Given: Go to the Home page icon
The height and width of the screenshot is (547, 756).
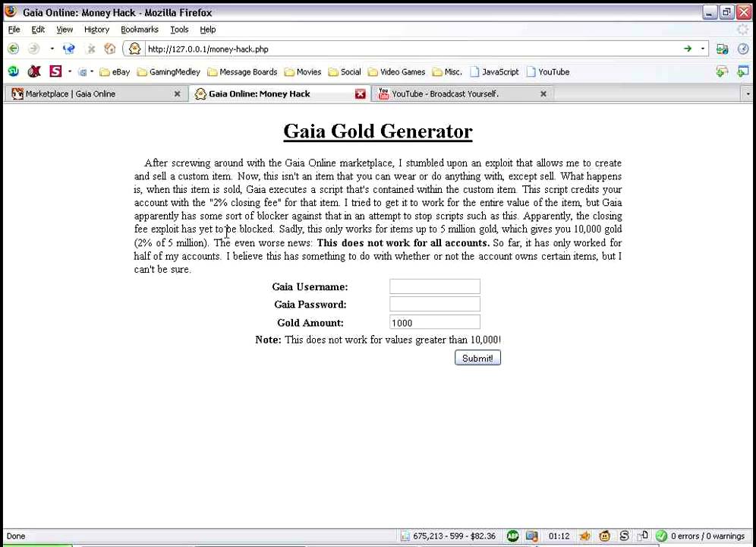Looking at the screenshot, I should (x=110, y=49).
